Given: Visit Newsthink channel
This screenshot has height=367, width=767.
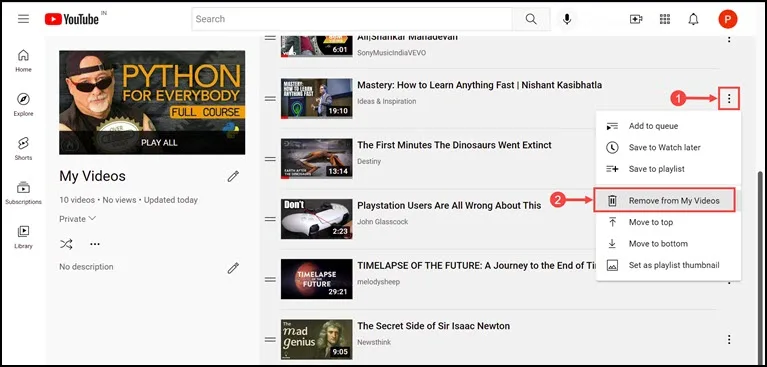Looking at the screenshot, I should coord(374,342).
